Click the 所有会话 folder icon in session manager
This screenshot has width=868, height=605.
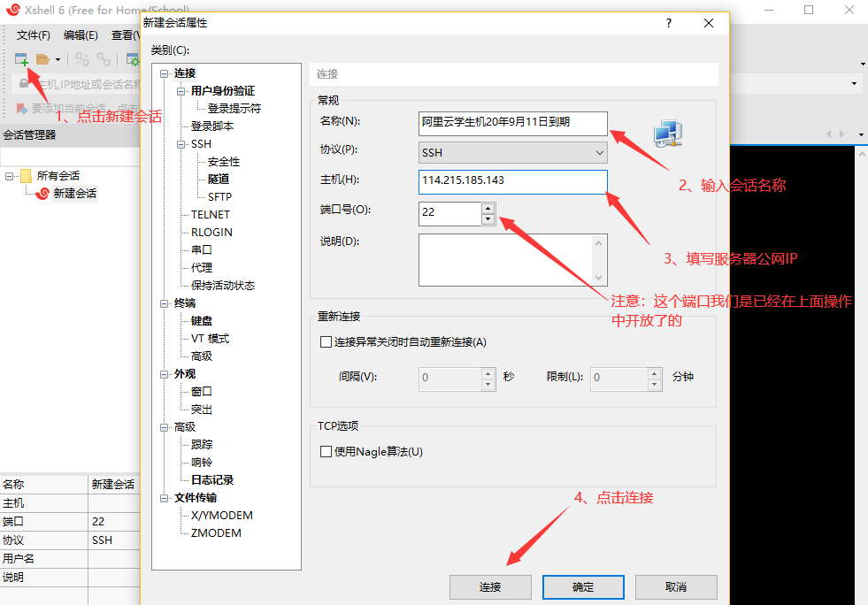click(26, 175)
